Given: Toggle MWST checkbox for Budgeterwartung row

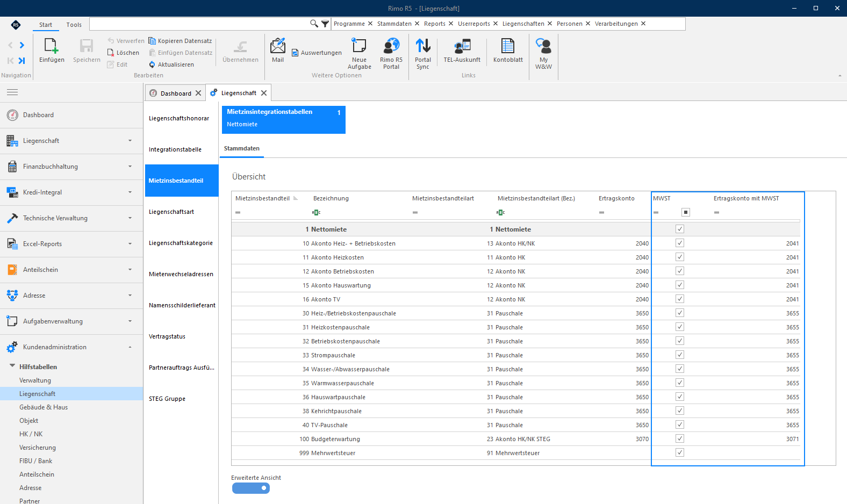Looking at the screenshot, I should click(680, 439).
